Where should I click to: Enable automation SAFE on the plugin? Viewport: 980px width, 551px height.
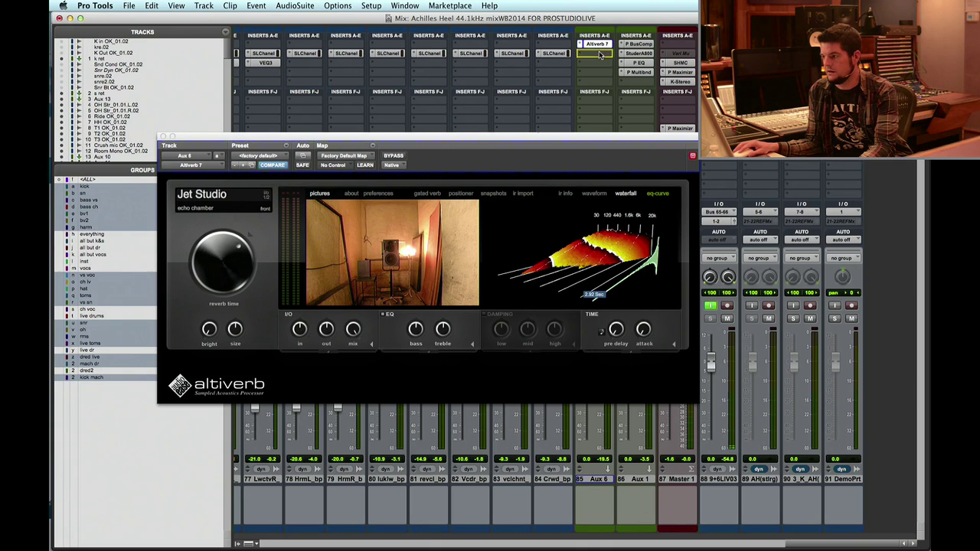(x=302, y=165)
